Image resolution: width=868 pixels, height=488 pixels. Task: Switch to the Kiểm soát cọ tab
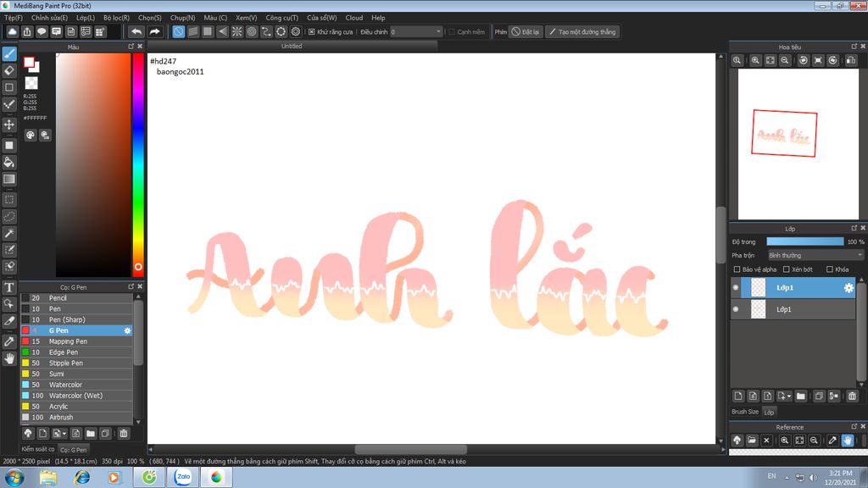tap(37, 449)
